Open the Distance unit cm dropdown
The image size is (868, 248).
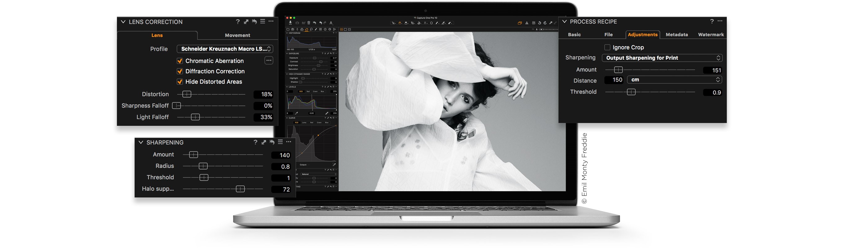click(675, 80)
